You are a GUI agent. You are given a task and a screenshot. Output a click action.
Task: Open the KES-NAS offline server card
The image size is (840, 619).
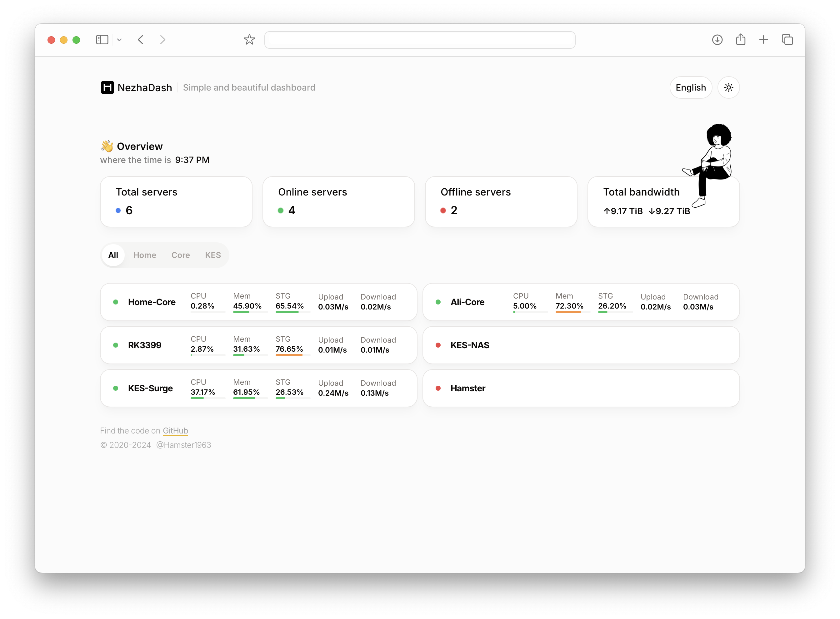(x=581, y=345)
